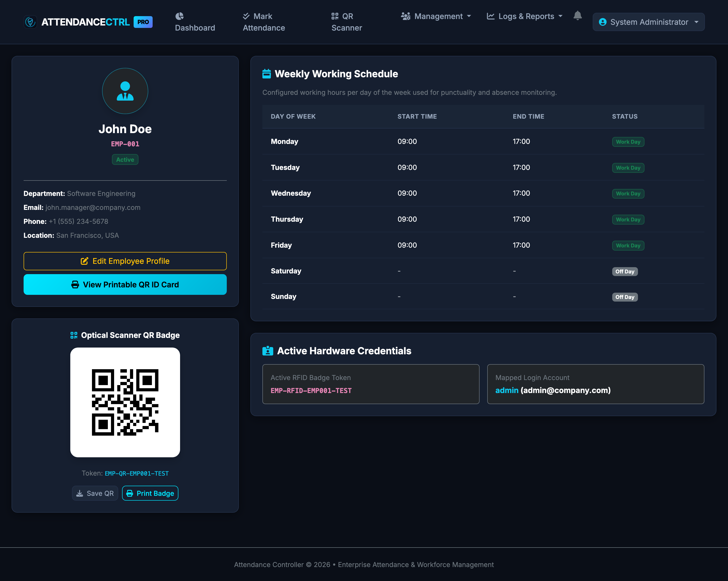Click John Doe's profile avatar
Viewport: 728px width, 581px height.
tap(125, 91)
